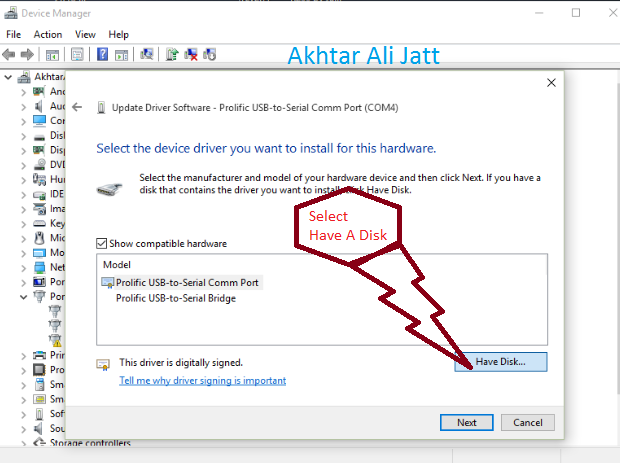
Task: Expand the Disk drives tree node
Action: click(23, 136)
